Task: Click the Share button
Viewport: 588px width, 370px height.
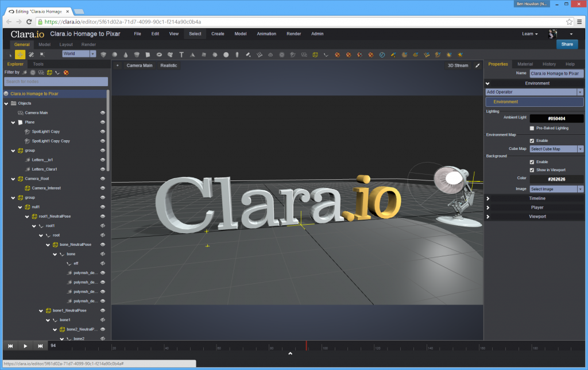Action: click(x=567, y=44)
